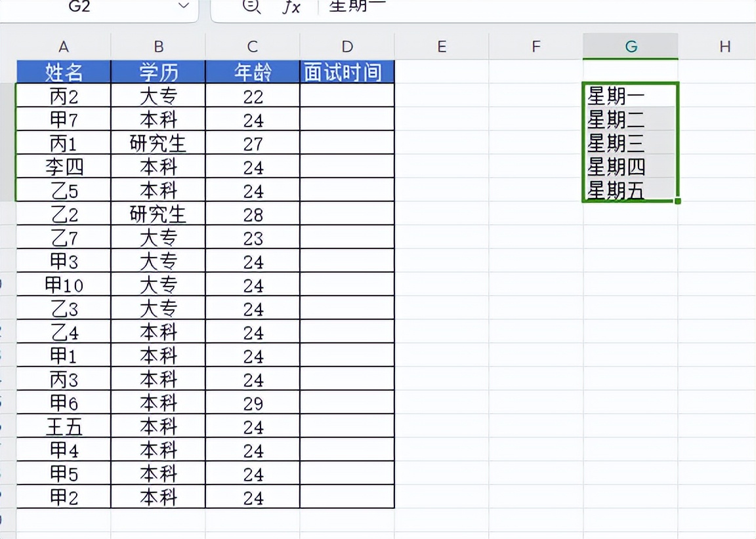Select cell containing 乙3
This screenshot has height=539, width=756.
[x=64, y=308]
